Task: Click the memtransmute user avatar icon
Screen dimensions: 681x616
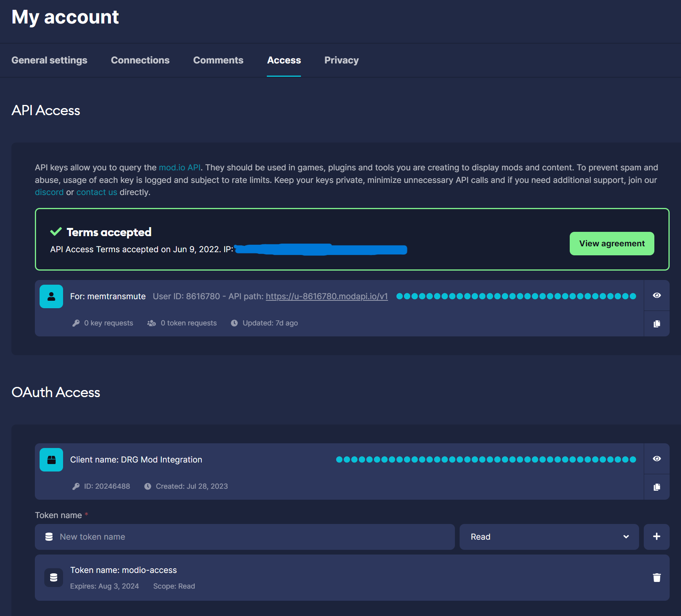Action: coord(51,296)
